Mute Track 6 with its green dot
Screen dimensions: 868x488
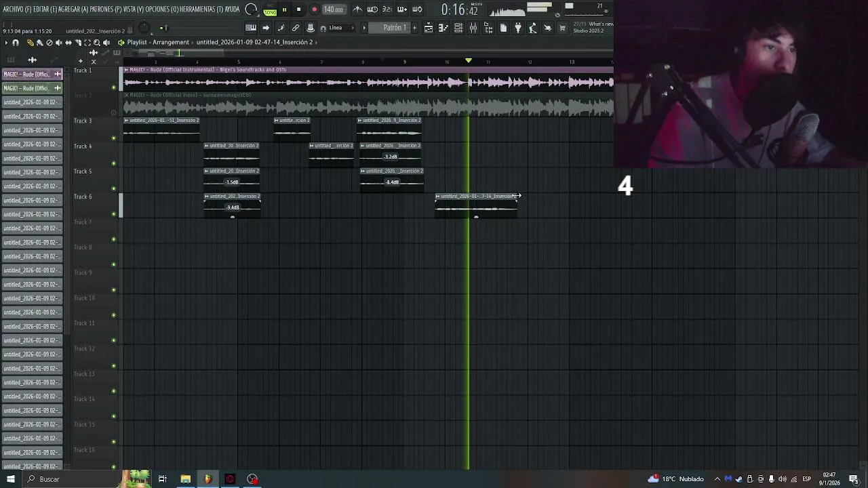pyautogui.click(x=113, y=214)
